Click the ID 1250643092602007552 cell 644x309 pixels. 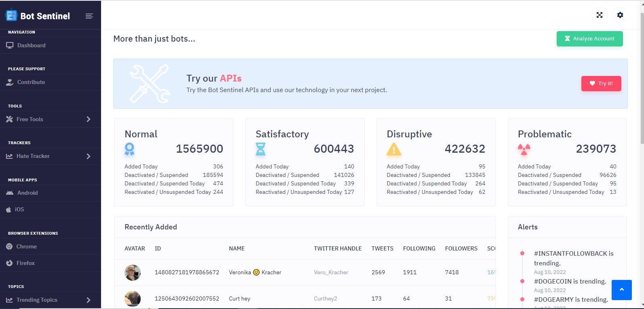pos(187,298)
